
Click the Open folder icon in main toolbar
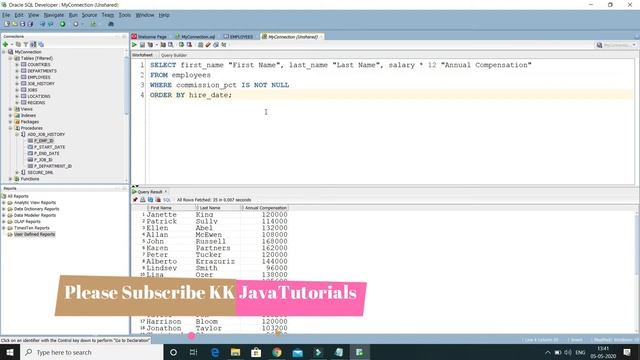coord(15,24)
